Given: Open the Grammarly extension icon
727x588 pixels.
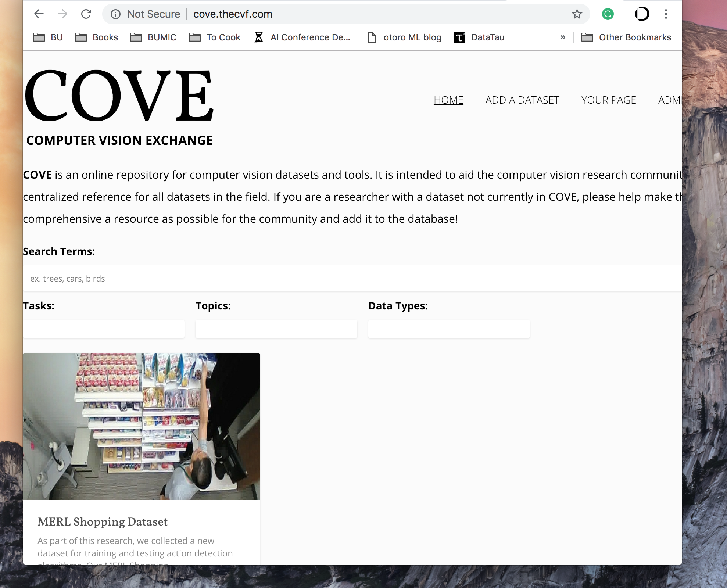Looking at the screenshot, I should [608, 14].
